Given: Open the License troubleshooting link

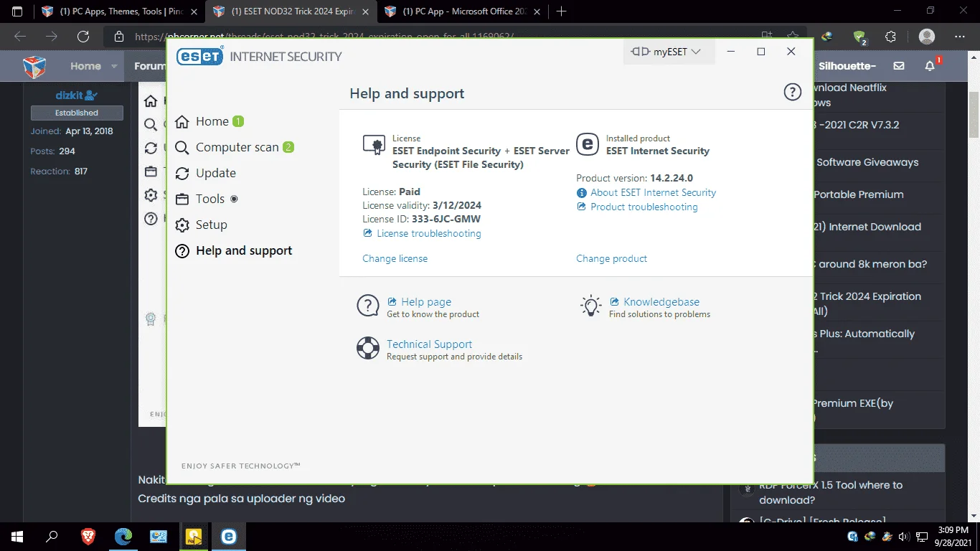Looking at the screenshot, I should coord(429,233).
